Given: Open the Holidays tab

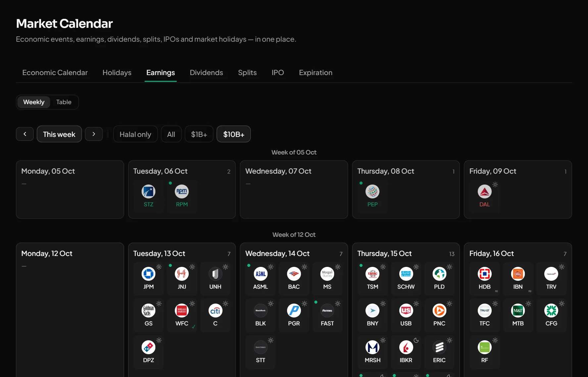Looking at the screenshot, I should click(x=117, y=73).
